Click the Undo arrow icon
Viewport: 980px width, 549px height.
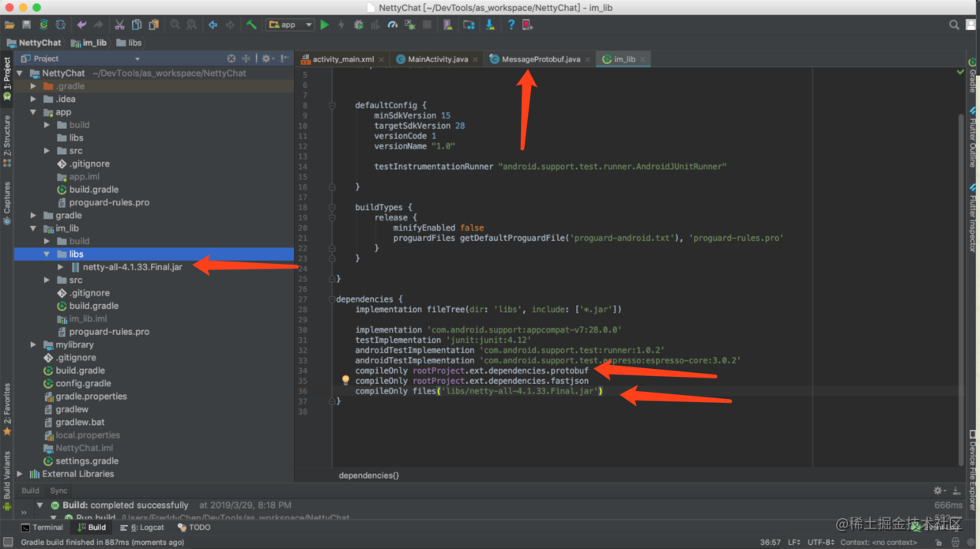click(81, 25)
